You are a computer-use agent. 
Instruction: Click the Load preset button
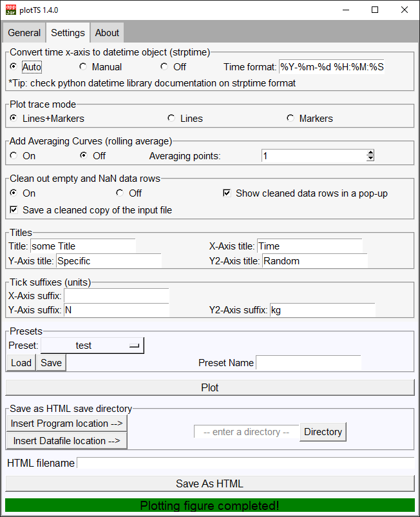click(21, 363)
